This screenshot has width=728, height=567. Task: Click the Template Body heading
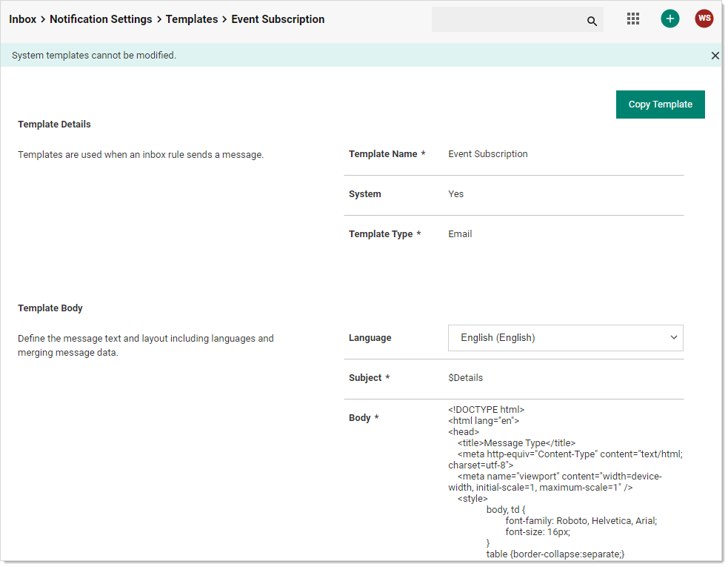click(50, 308)
